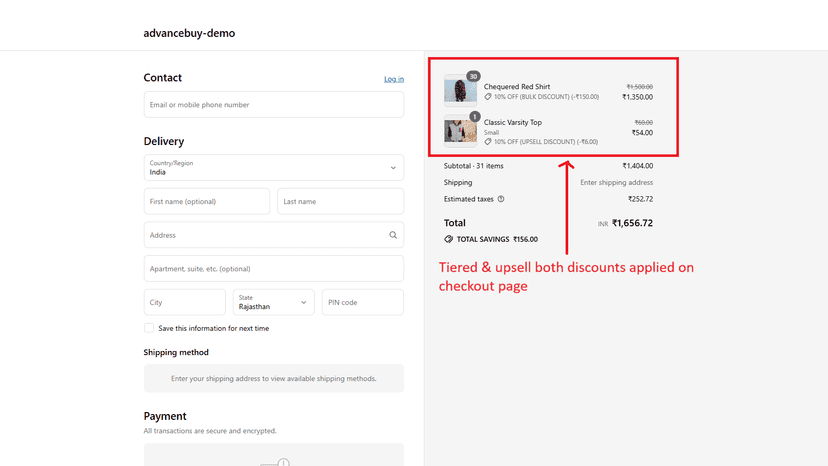Click the 10% OFF (UPSELL DISCOUNT) text
The height and width of the screenshot is (466, 828).
tap(546, 142)
